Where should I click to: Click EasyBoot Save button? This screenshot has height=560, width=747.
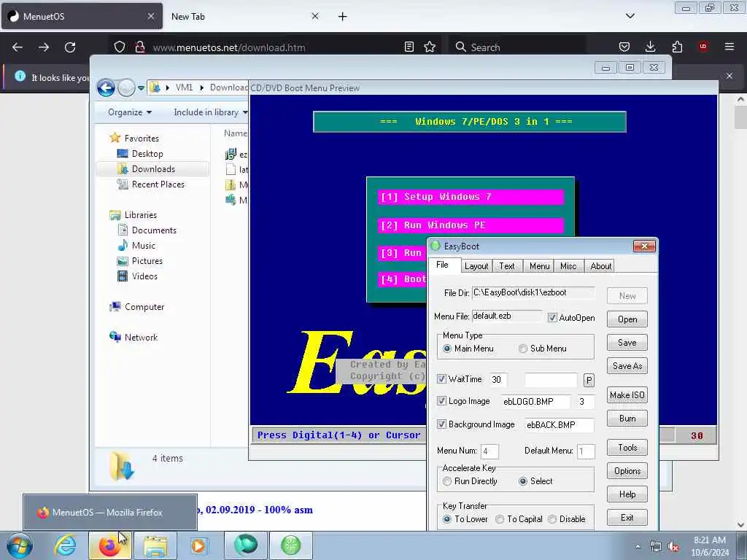[627, 343]
